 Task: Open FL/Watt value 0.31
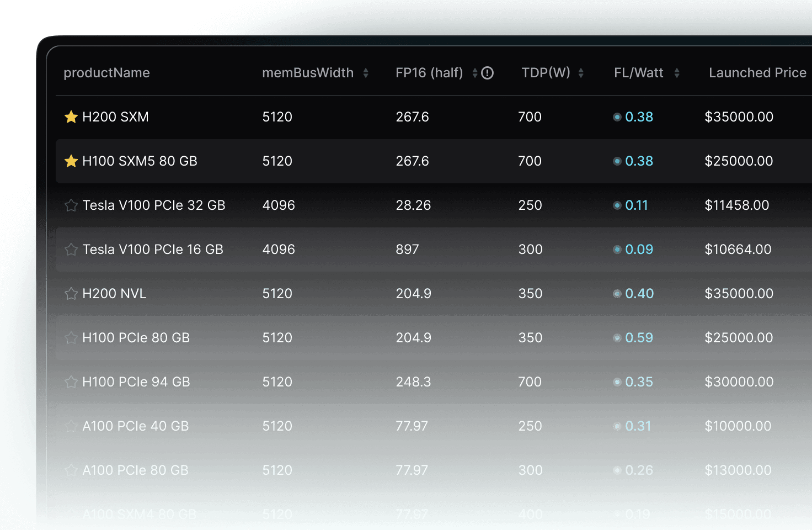coord(638,426)
